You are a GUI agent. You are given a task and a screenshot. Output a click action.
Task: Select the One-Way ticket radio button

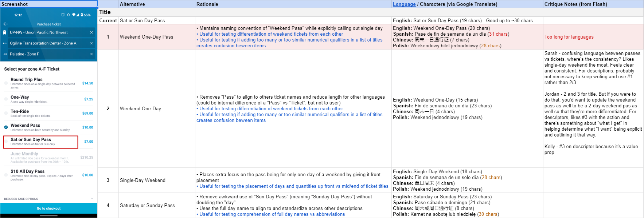(x=6, y=99)
